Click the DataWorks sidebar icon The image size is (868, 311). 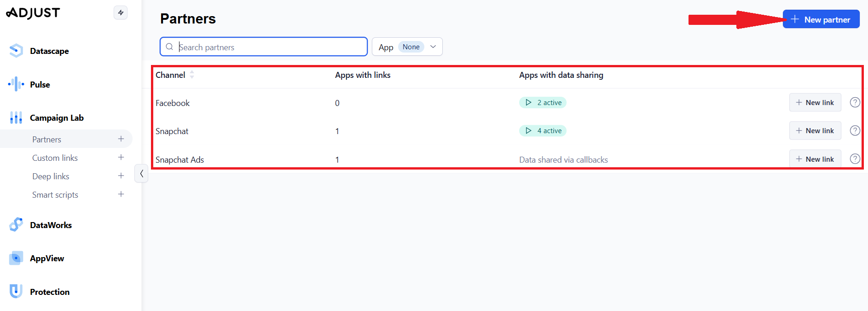click(x=16, y=225)
